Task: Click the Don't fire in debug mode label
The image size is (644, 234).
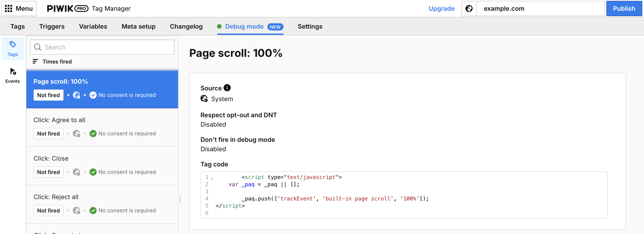Action: tap(237, 140)
